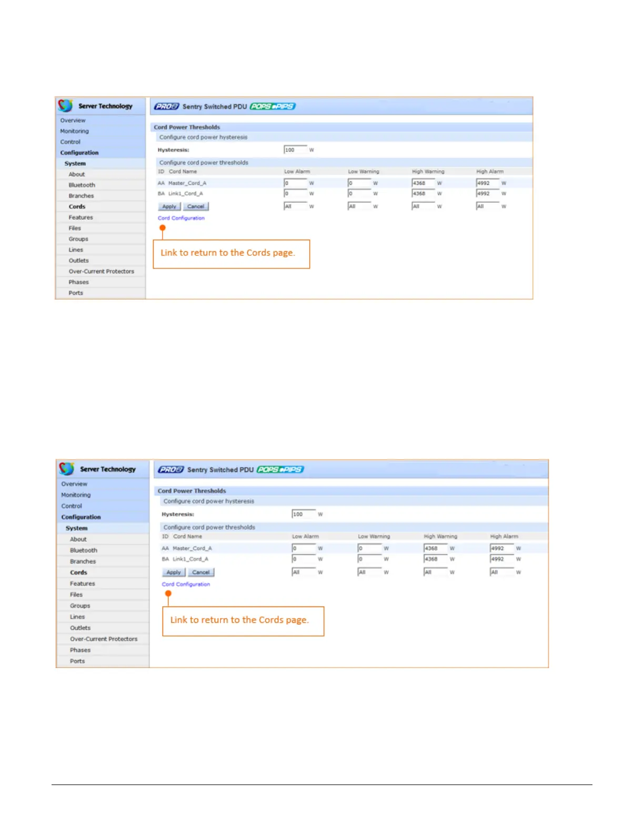Follow Cord Configuration link in lower screenshot
The image size is (644, 834).
pyautogui.click(x=186, y=584)
